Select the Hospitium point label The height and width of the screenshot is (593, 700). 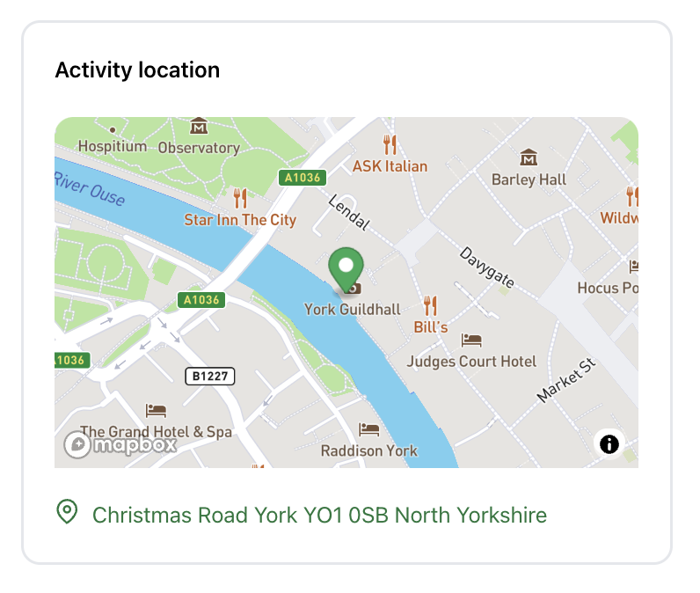pos(112,146)
